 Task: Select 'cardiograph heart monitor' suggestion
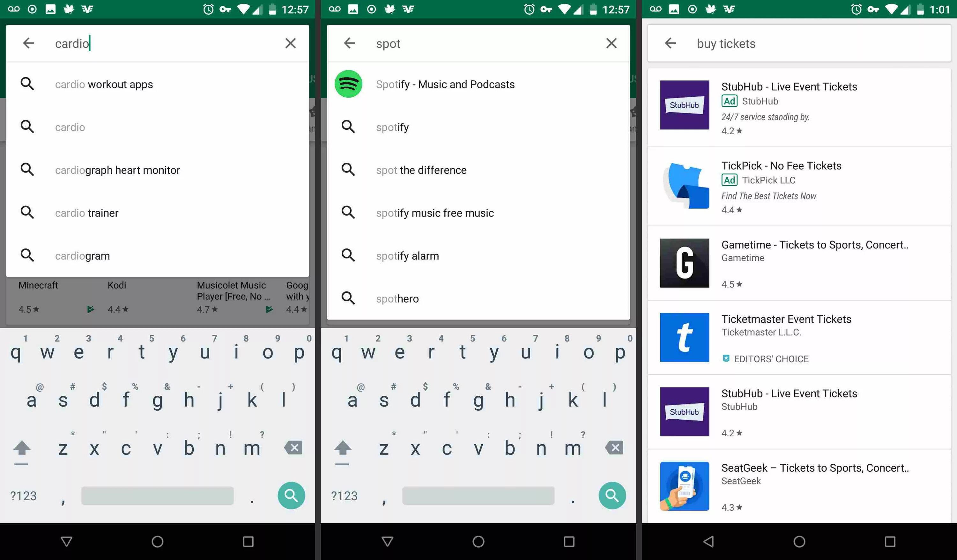click(x=117, y=170)
